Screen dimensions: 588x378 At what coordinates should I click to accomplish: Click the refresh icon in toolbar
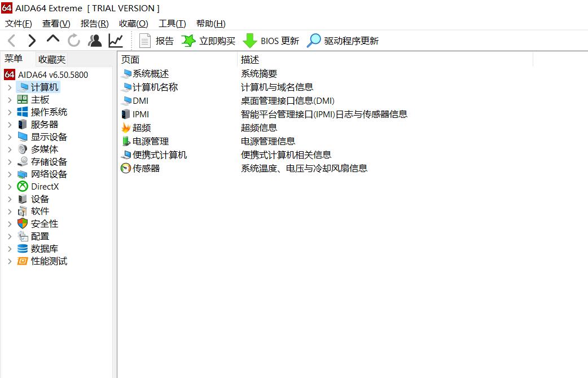tap(73, 41)
